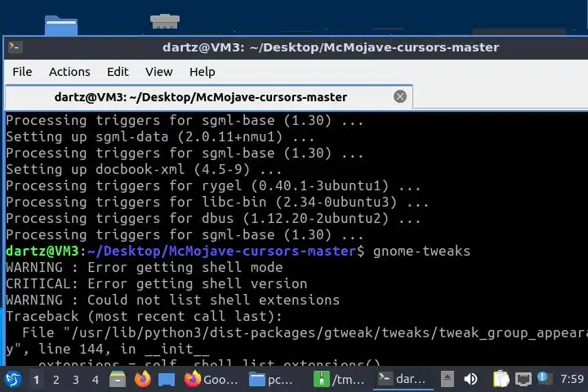Image resolution: width=588 pixels, height=392 pixels.
Task: Click the 7:59 panel clock
Action: (x=572, y=379)
